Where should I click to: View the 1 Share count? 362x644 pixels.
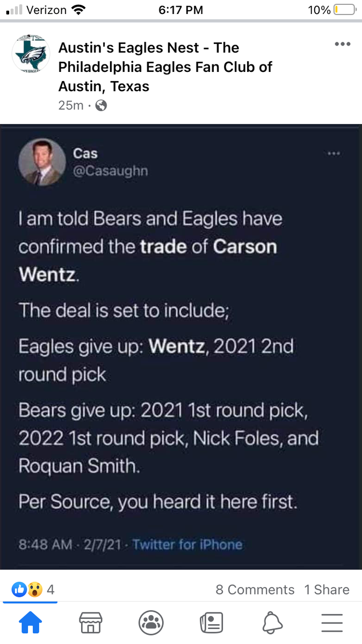[x=327, y=590]
